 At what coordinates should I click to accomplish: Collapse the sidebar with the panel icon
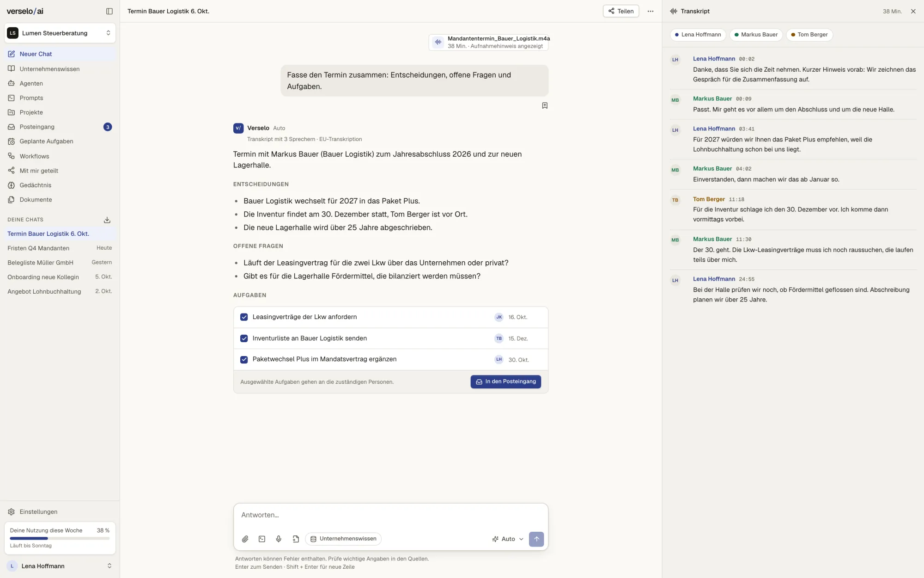tap(109, 11)
